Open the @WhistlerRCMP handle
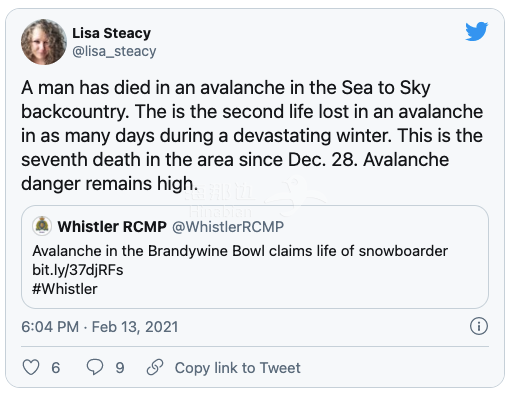 tap(228, 227)
